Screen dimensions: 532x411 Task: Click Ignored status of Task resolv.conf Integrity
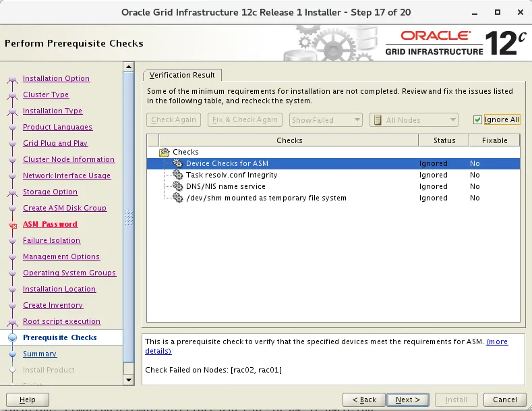point(434,175)
